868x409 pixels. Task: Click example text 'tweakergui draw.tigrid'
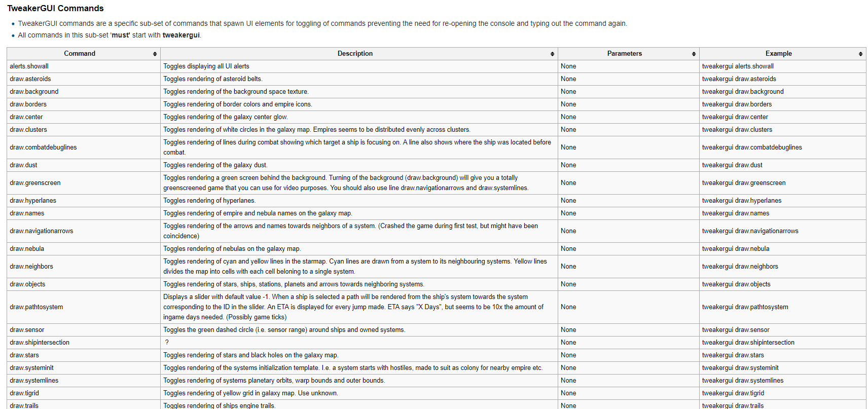coord(733,393)
